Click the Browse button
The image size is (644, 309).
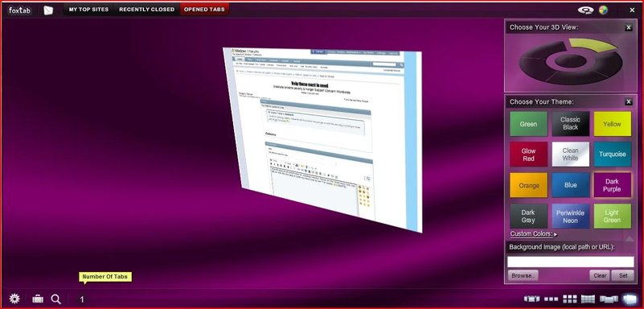(x=523, y=276)
